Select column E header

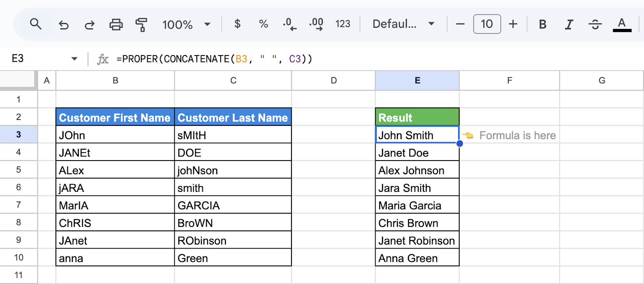pyautogui.click(x=417, y=80)
